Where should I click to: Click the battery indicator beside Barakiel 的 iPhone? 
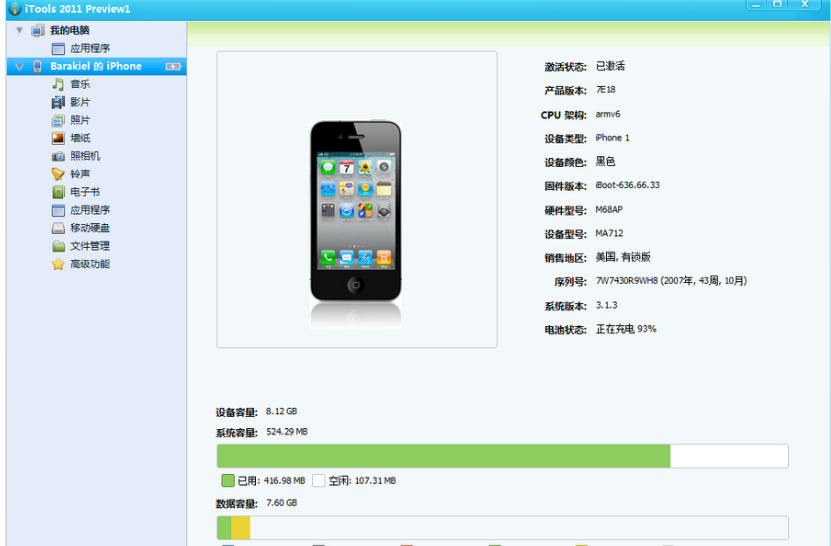tap(173, 67)
